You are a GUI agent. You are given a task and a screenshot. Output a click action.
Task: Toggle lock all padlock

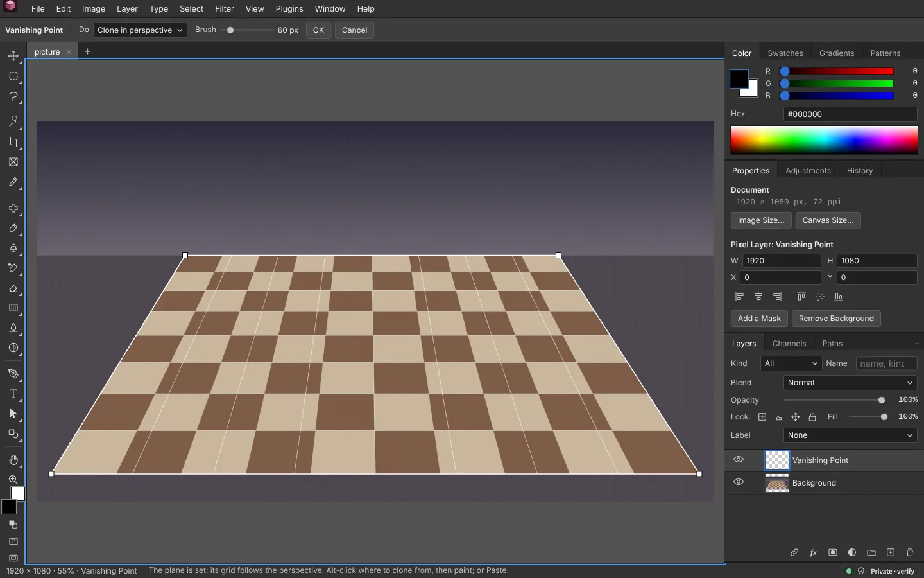tap(812, 417)
